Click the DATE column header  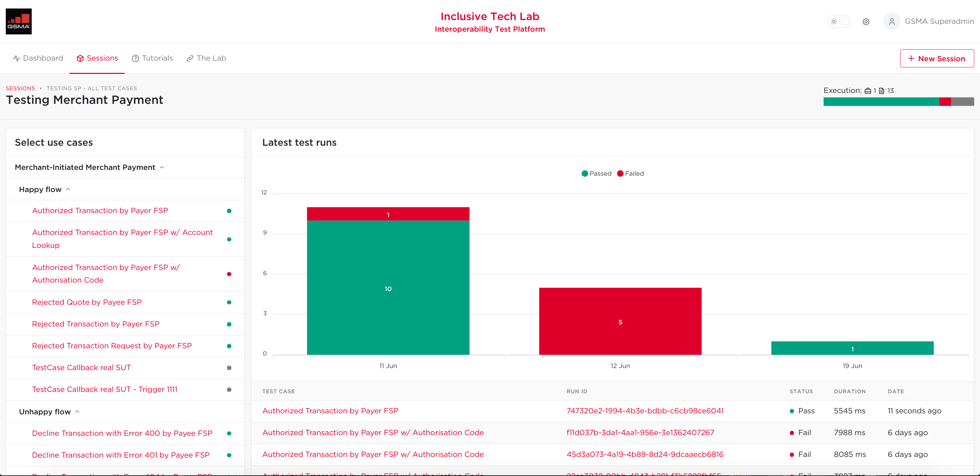pyautogui.click(x=895, y=391)
